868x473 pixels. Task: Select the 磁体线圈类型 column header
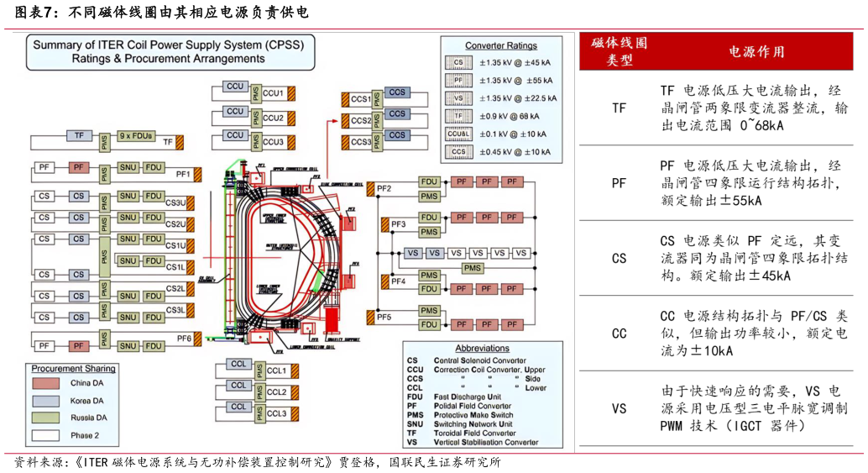[x=620, y=51]
